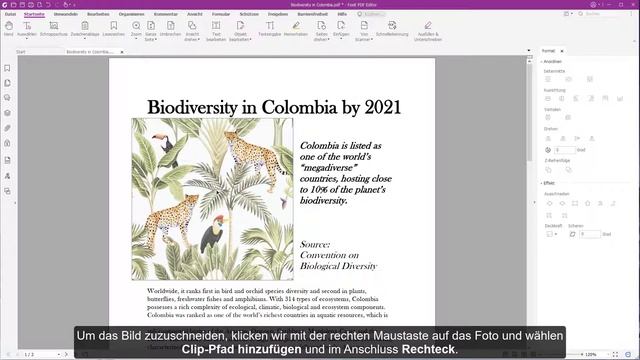Switch to the Bearbeiten ribbon tab

98,14
